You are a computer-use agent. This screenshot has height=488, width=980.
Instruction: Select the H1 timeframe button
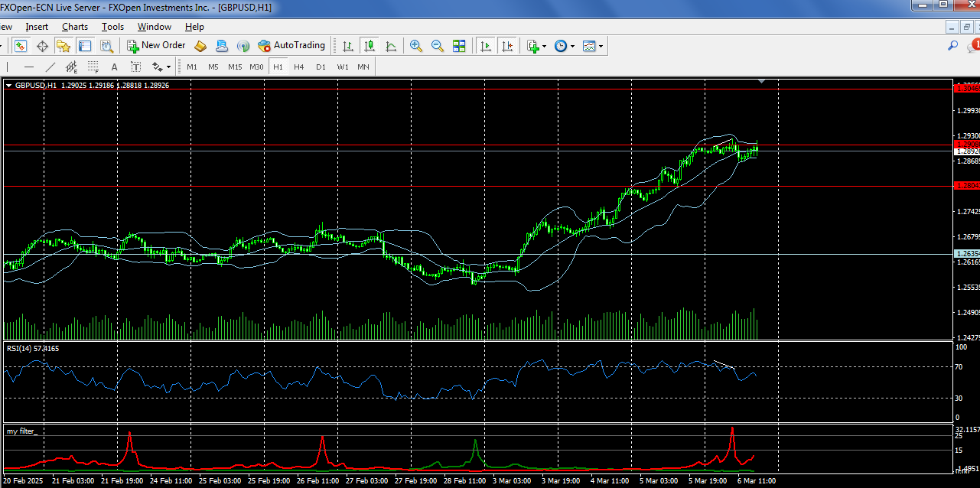(278, 67)
